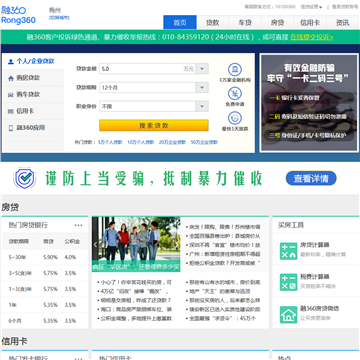
Task: Click the 50万企业贷款 hot loan link
Action: 204,142
